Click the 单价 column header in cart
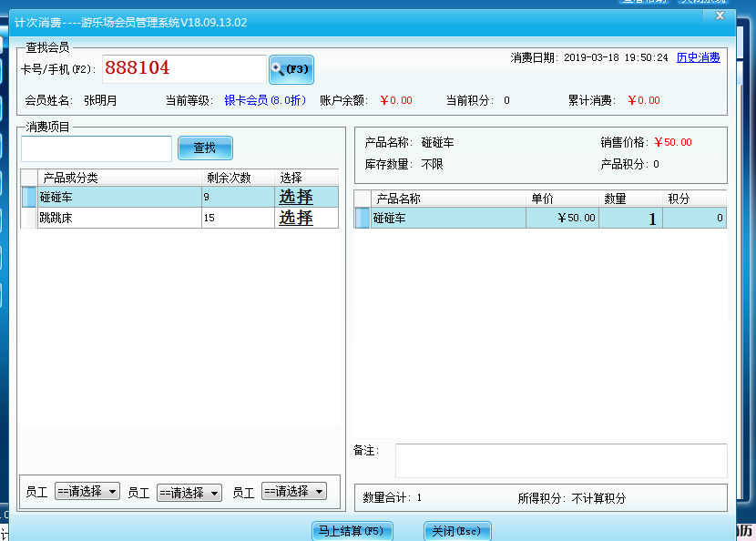The width and height of the screenshot is (756, 541). point(562,199)
